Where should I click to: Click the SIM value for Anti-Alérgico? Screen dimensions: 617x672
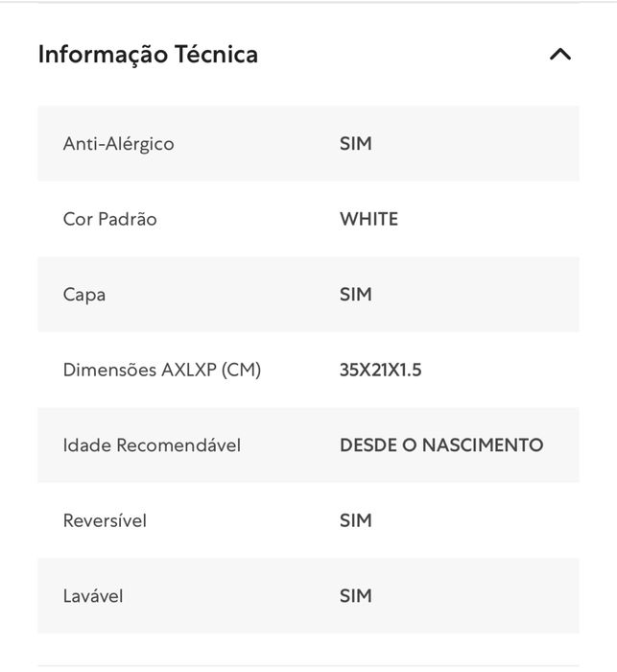355,144
